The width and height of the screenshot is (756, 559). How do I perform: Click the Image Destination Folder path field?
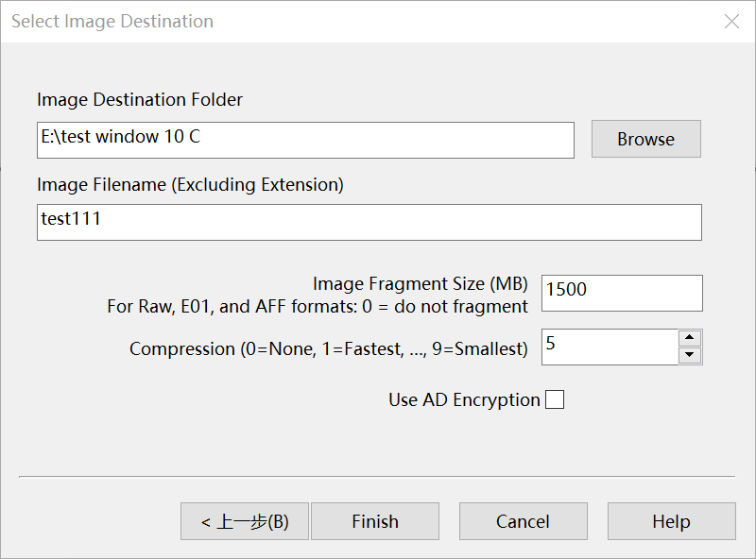pos(305,140)
